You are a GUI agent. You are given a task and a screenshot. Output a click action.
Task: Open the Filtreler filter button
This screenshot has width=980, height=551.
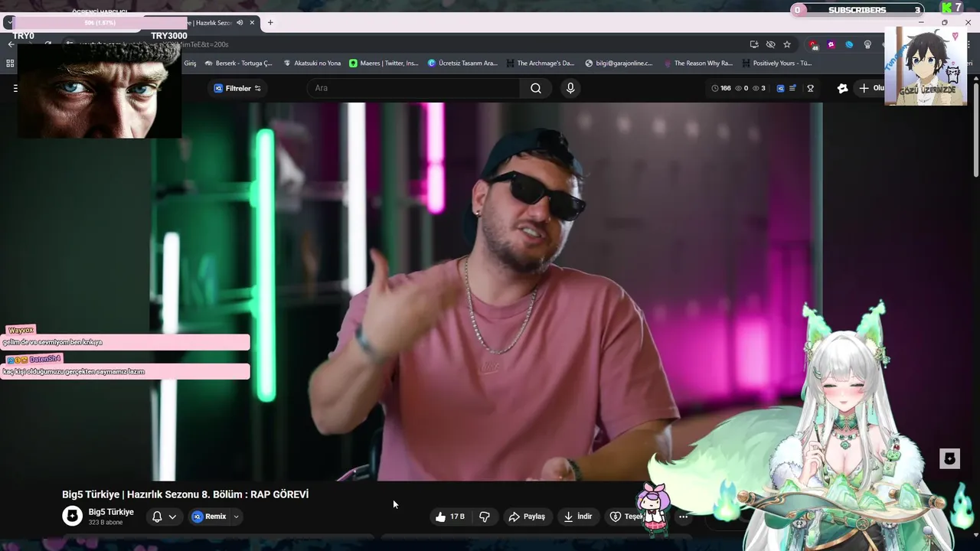point(237,88)
